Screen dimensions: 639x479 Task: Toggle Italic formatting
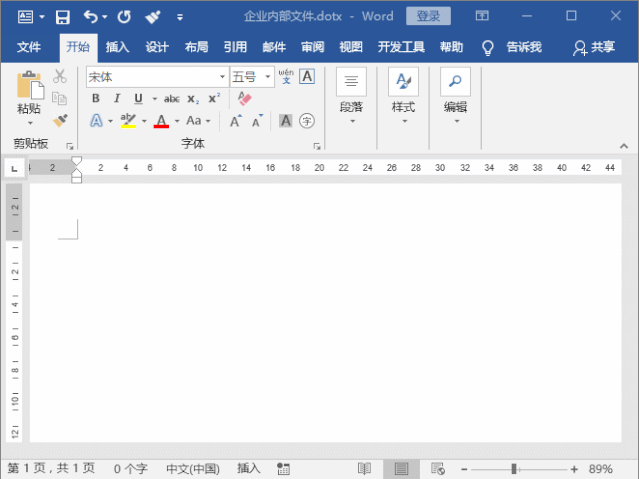(117, 98)
